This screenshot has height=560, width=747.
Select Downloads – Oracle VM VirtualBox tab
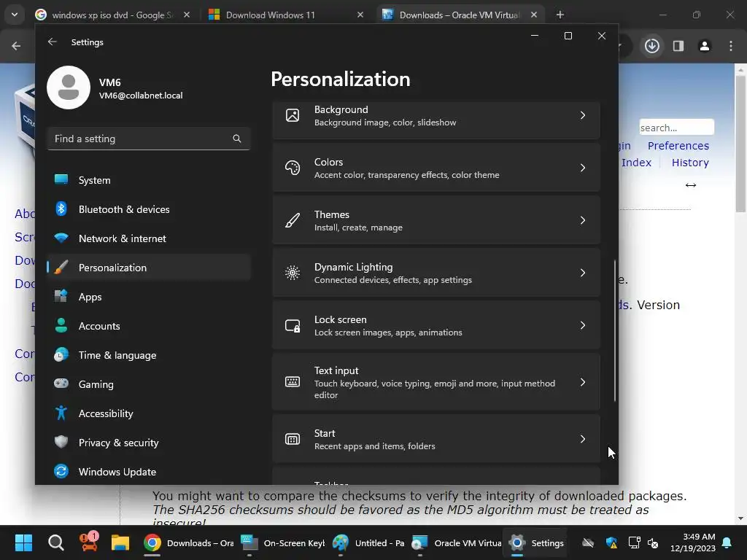[460, 15]
